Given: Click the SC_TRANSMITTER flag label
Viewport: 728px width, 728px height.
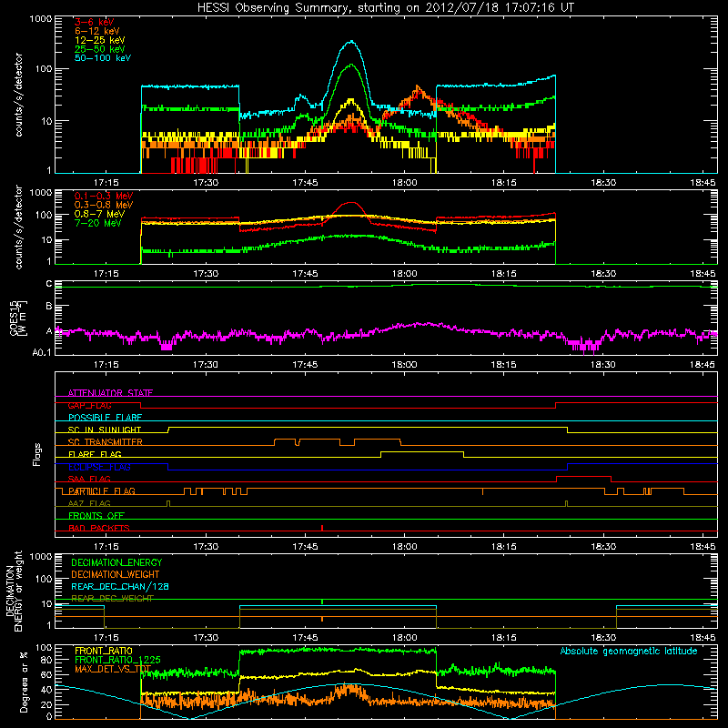Looking at the screenshot, I should pos(106,442).
